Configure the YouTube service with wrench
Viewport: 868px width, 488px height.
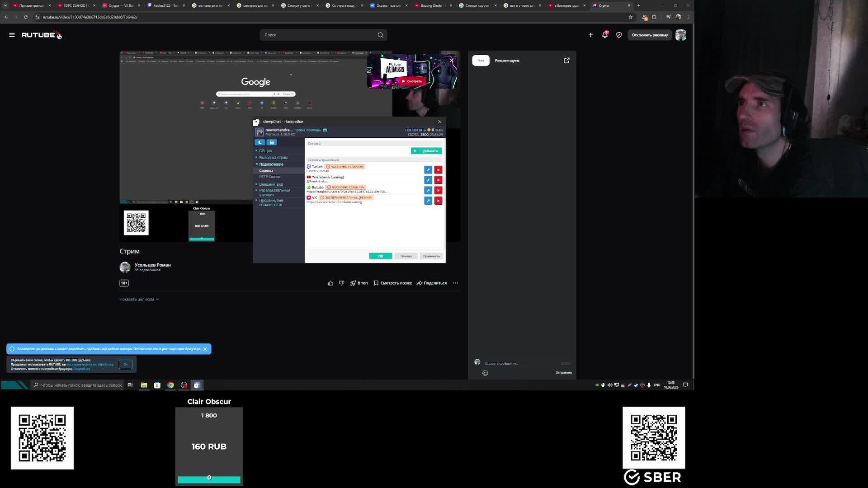(428, 180)
